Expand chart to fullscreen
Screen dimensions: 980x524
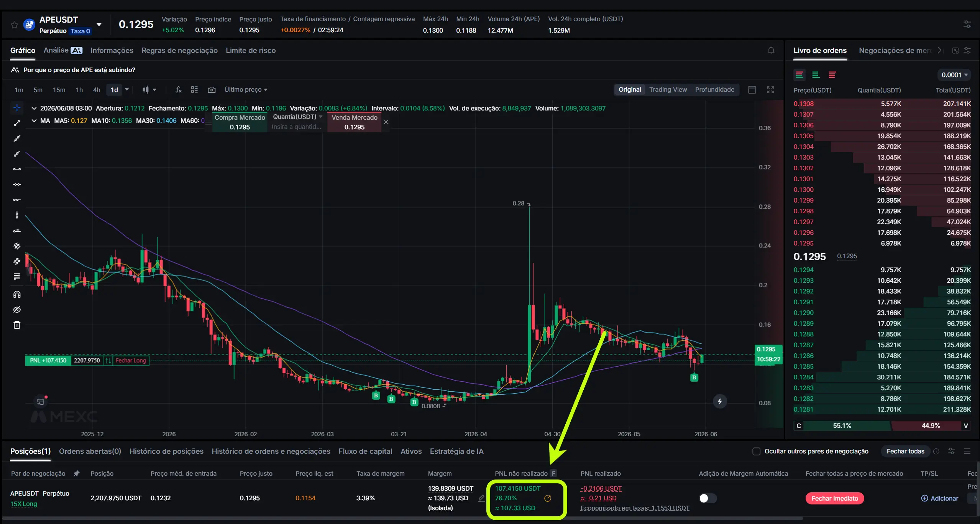[x=770, y=89]
